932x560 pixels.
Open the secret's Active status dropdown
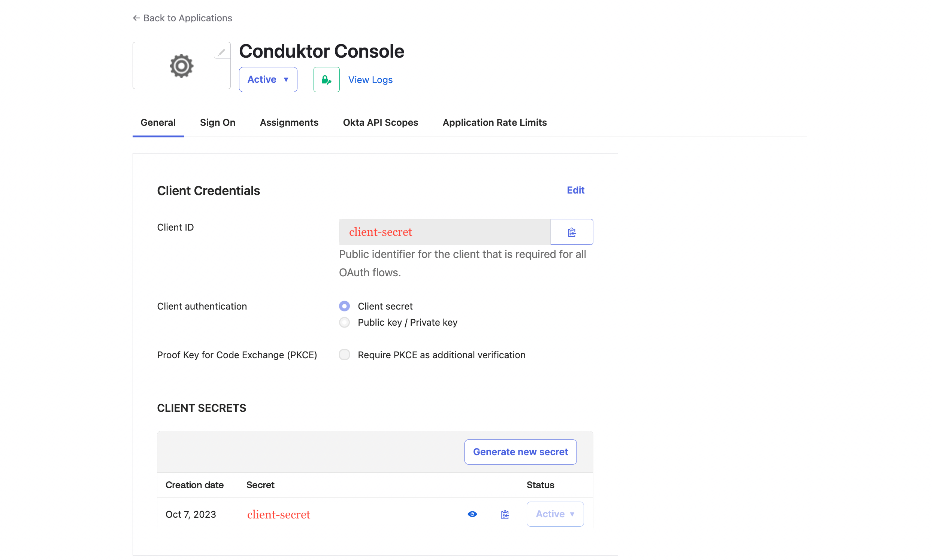(555, 514)
